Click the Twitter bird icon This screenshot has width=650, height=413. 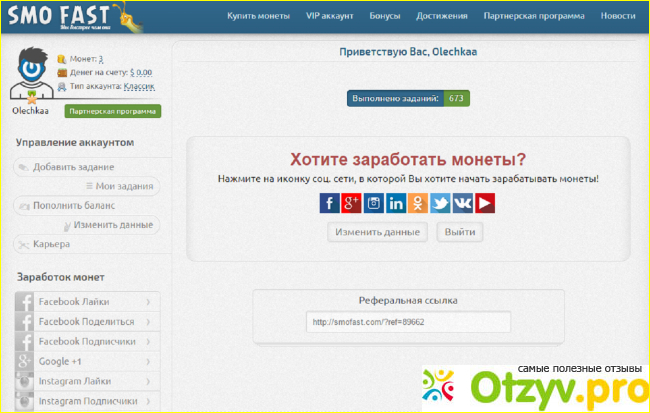coord(440,203)
